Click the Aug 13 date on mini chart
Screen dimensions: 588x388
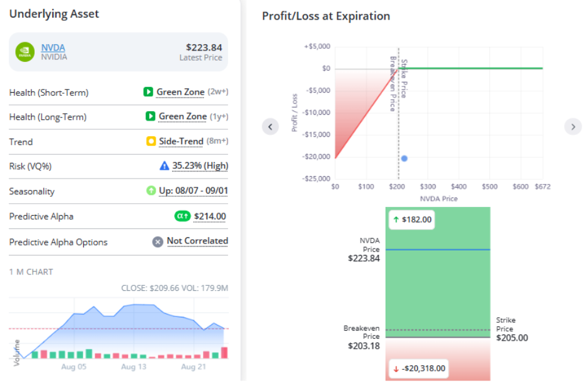(x=134, y=367)
